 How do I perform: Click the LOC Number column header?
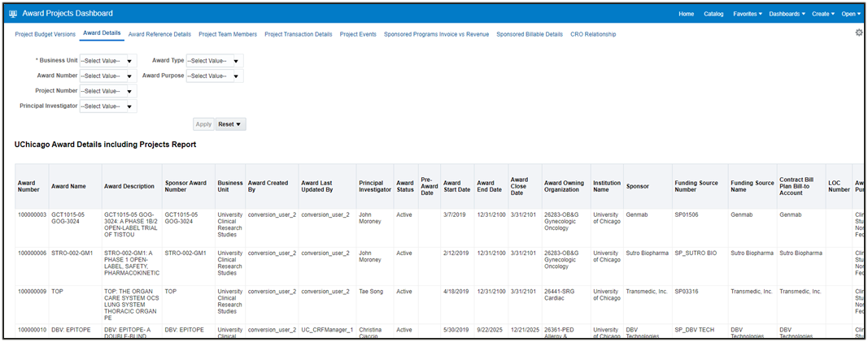click(x=839, y=186)
